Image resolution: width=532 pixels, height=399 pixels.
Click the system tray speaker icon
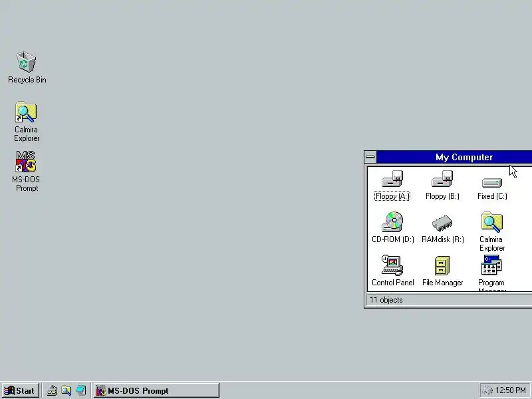point(487,391)
